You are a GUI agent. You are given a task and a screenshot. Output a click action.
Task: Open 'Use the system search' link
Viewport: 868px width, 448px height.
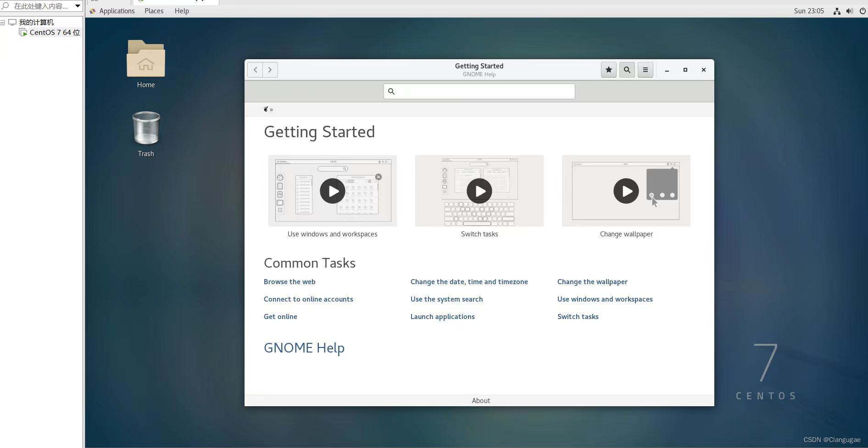446,299
